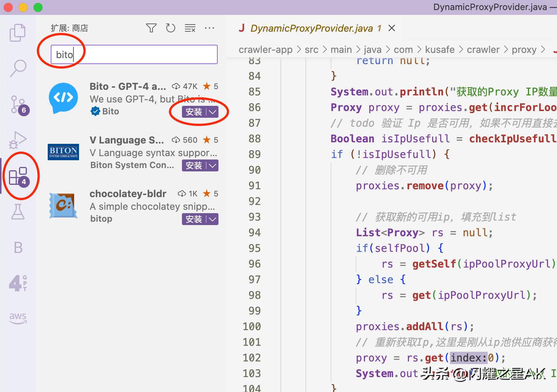Click the crawler-app breadcrumb item
This screenshot has width=557, height=392.
[x=265, y=50]
